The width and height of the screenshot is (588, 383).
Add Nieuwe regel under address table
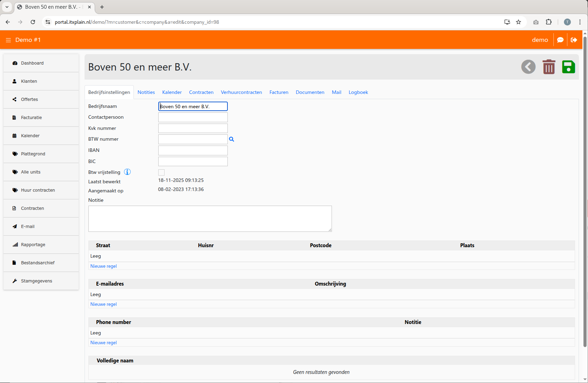pyautogui.click(x=103, y=266)
